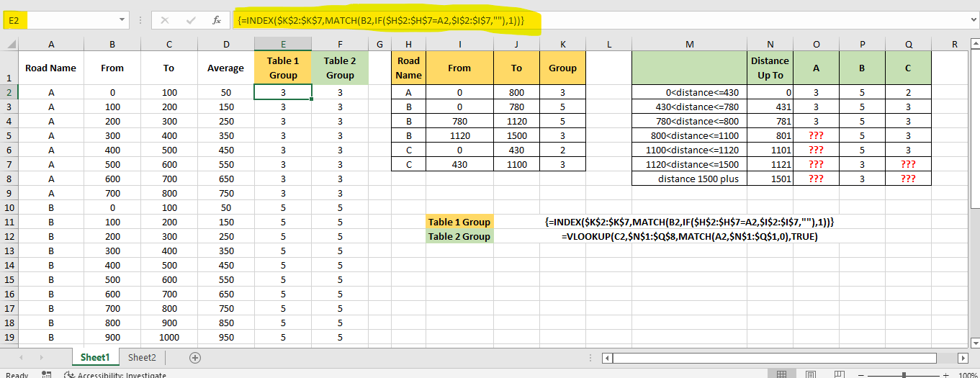Click the Average header cell

tap(226, 68)
